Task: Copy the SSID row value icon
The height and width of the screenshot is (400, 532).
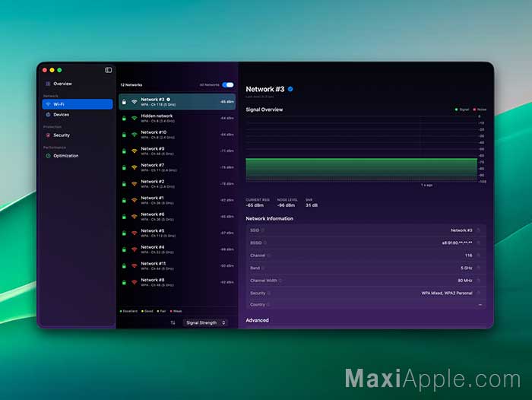Action: click(479, 230)
